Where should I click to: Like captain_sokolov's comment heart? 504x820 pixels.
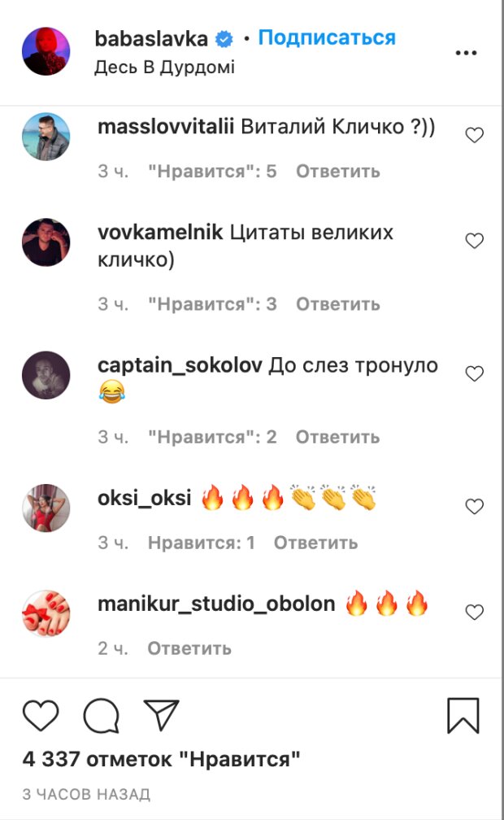click(474, 373)
